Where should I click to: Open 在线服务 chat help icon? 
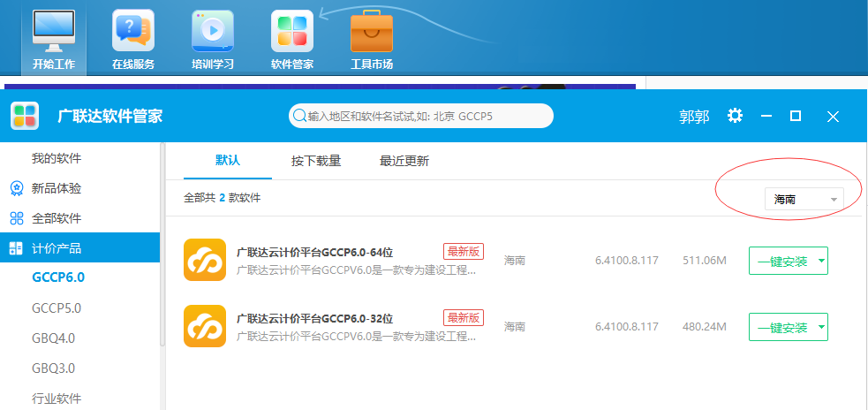(x=132, y=31)
